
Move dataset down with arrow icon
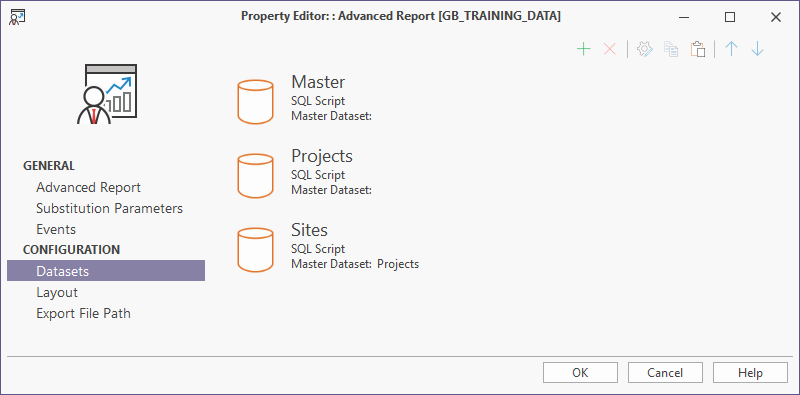(x=758, y=49)
